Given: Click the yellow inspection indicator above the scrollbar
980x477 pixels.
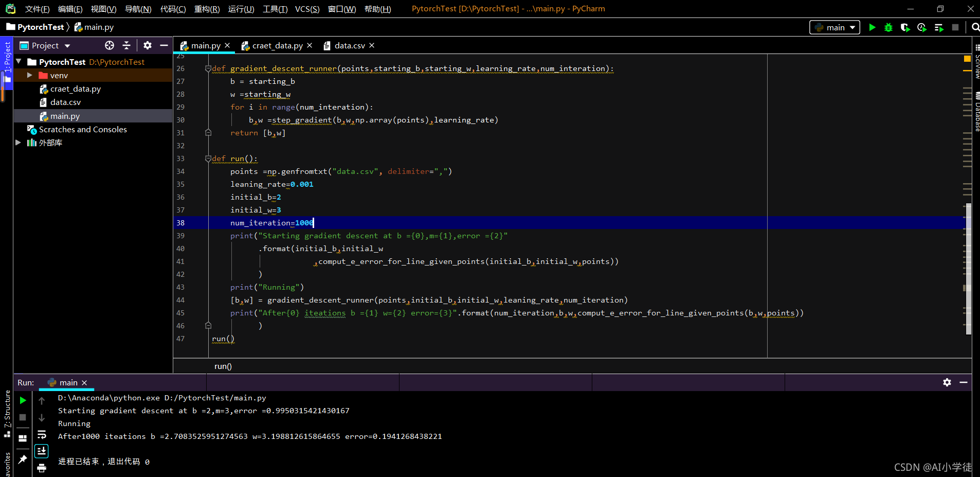Looking at the screenshot, I should (967, 59).
